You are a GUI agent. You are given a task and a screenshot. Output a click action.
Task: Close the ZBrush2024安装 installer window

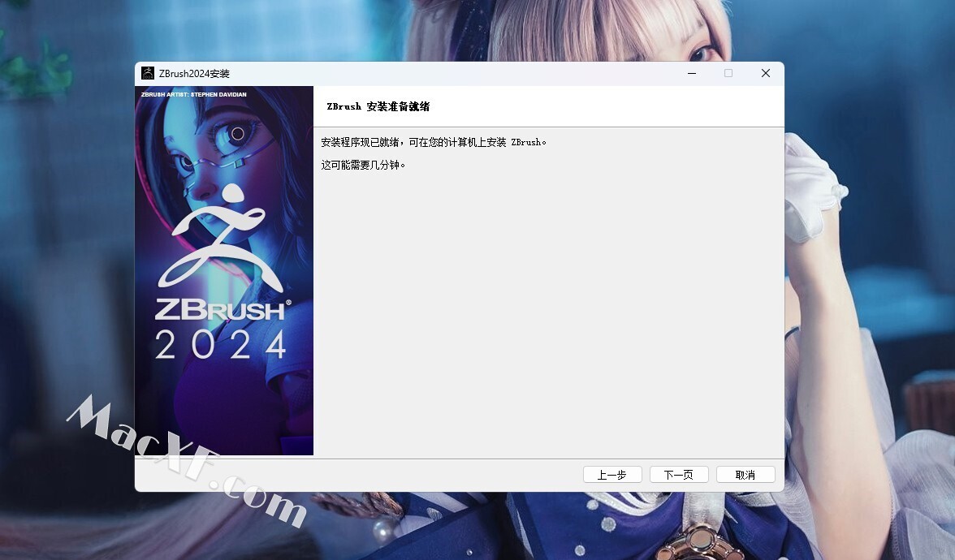[x=766, y=73]
